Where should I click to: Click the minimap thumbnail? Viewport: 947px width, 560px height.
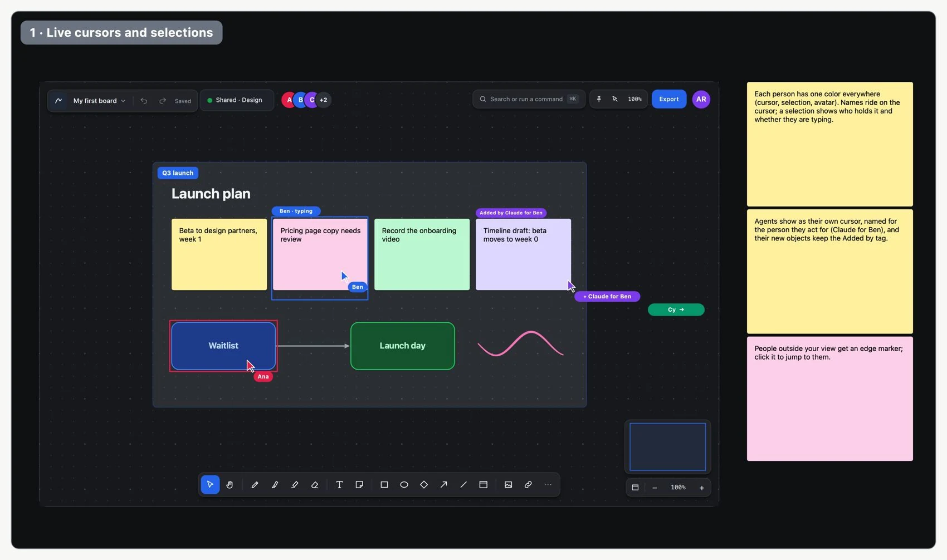668,446
